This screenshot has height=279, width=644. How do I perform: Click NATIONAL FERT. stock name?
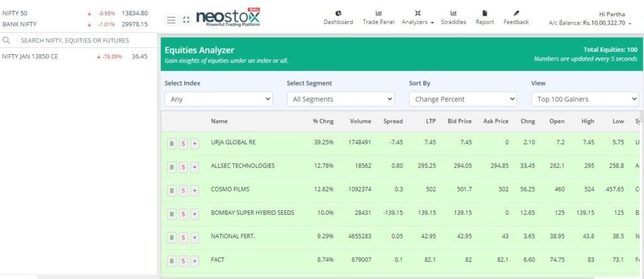[233, 236]
